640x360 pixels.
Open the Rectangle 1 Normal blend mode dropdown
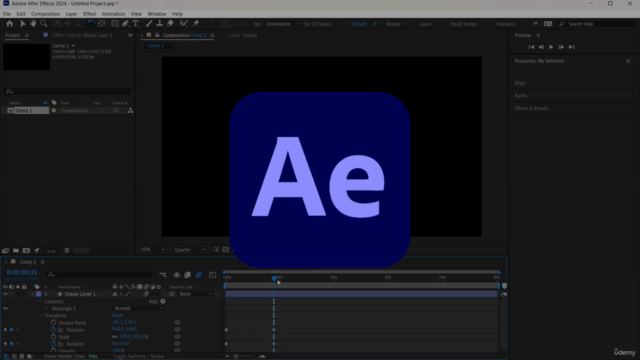tap(138, 309)
